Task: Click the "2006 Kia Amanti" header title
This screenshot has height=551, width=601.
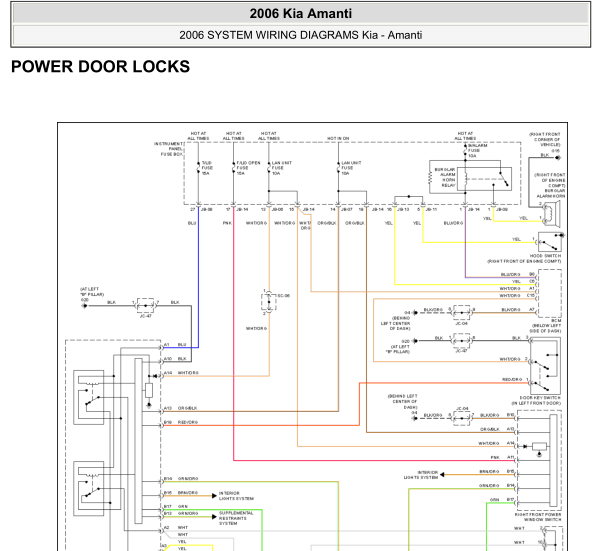Action: (x=300, y=14)
